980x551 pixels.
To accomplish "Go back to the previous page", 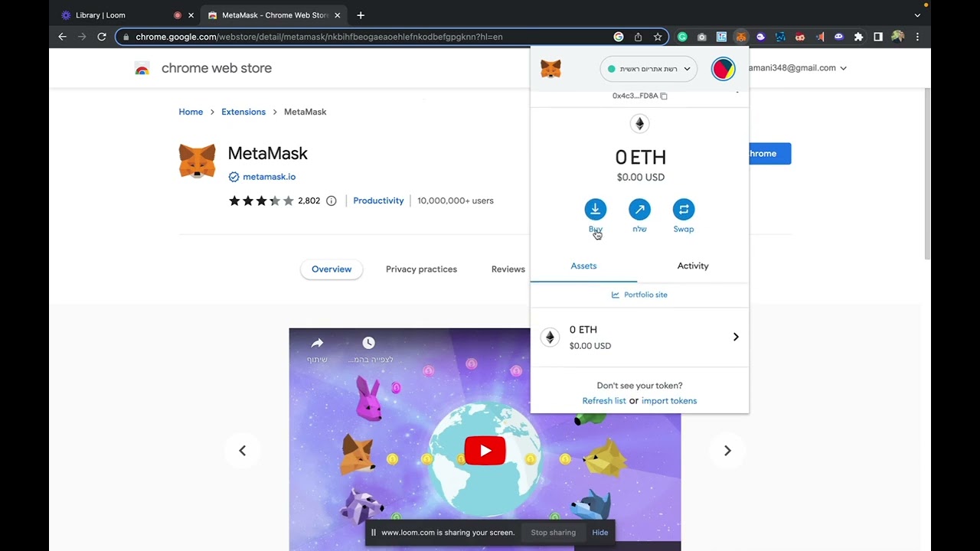I will coord(63,37).
